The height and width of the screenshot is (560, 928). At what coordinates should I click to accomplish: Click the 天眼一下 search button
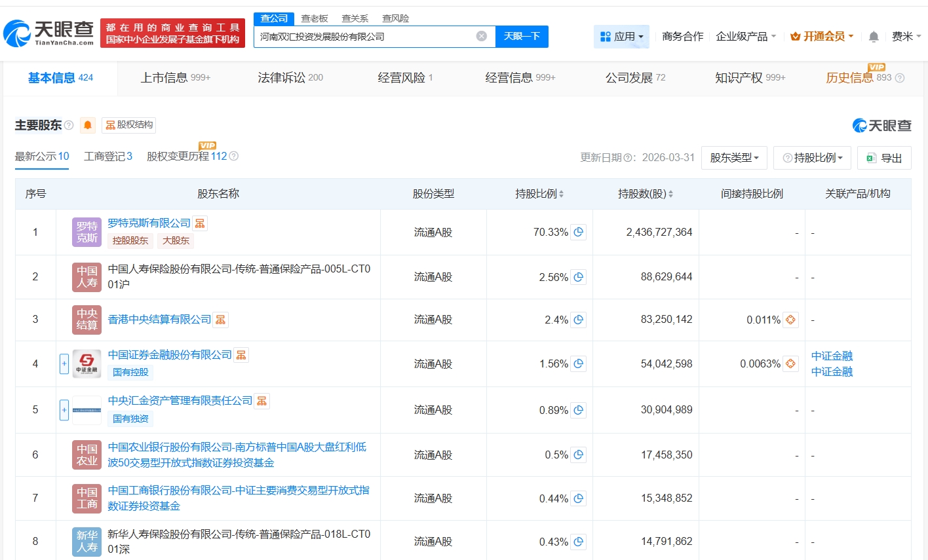coord(522,37)
